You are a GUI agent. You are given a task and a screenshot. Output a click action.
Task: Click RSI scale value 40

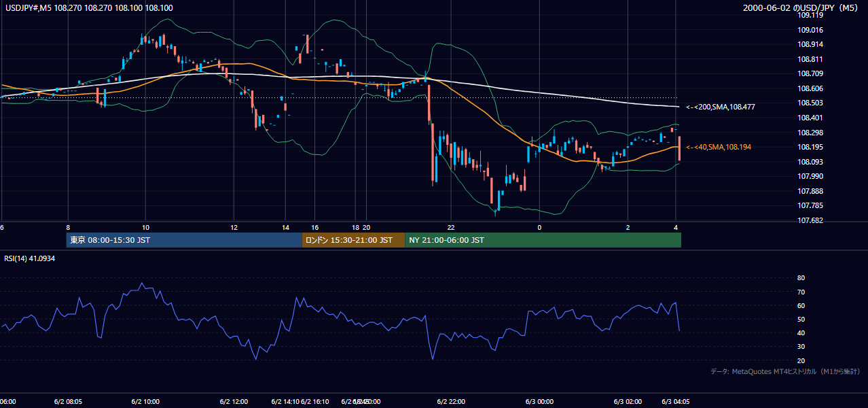[801, 333]
